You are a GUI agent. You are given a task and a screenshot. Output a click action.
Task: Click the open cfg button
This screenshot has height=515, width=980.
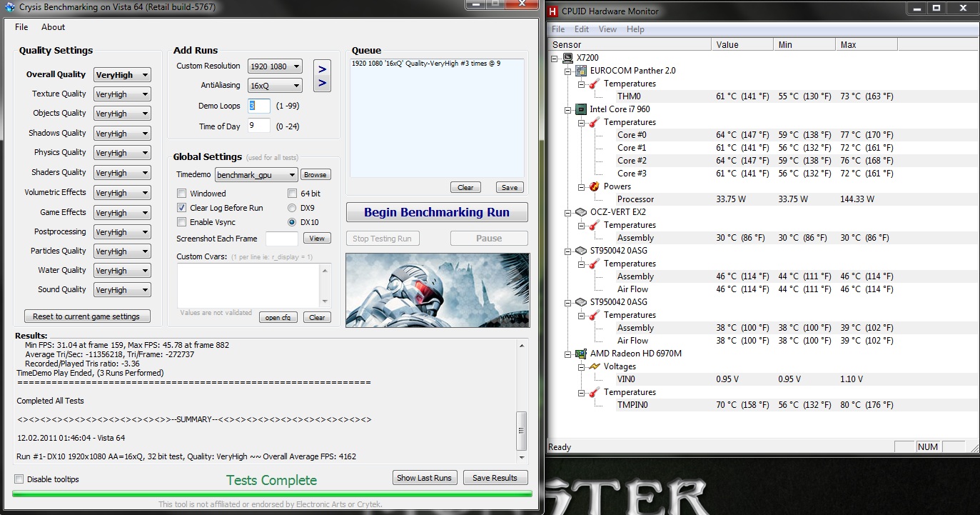278,318
